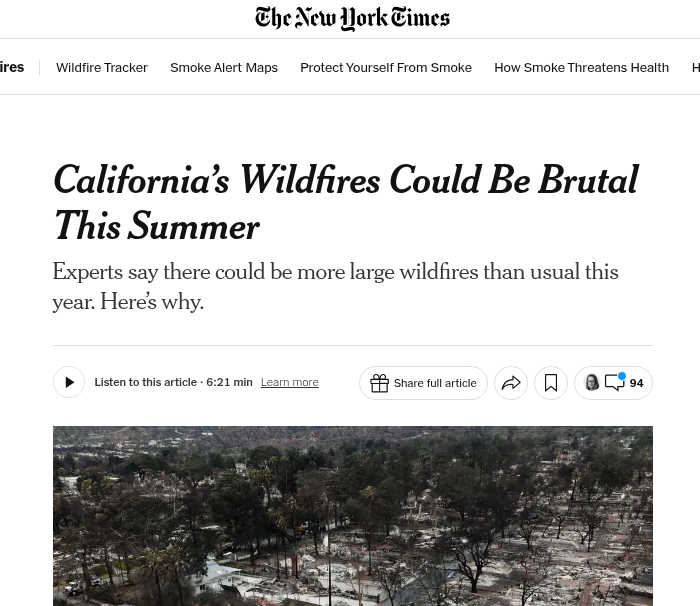Click Share full article button
This screenshot has height=606, width=700.
coord(423,383)
